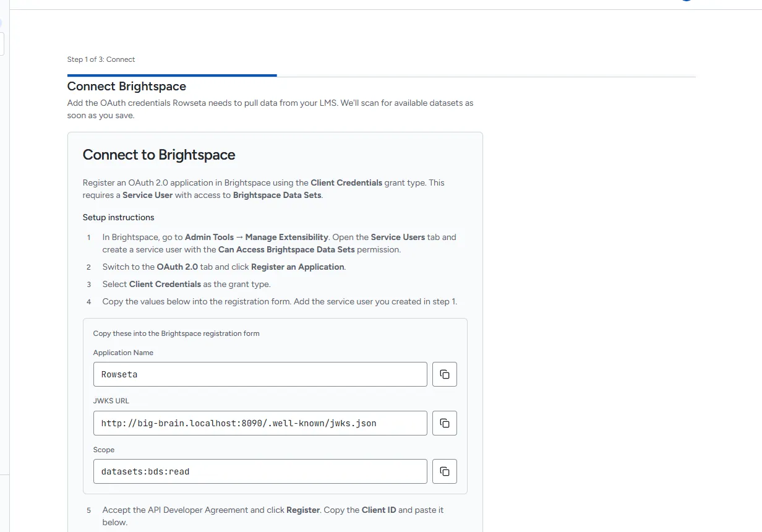The height and width of the screenshot is (532, 762).
Task: Copy the Application Name value Rowseta
Action: click(444, 374)
